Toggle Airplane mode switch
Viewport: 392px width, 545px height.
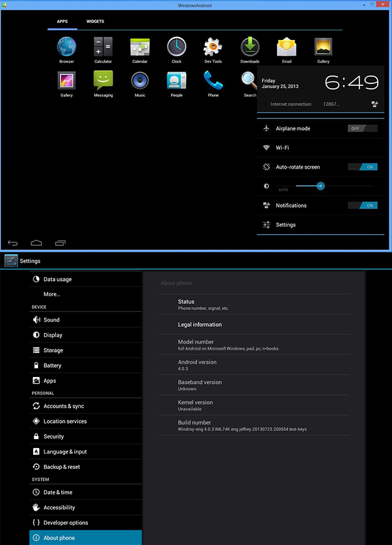pos(362,129)
